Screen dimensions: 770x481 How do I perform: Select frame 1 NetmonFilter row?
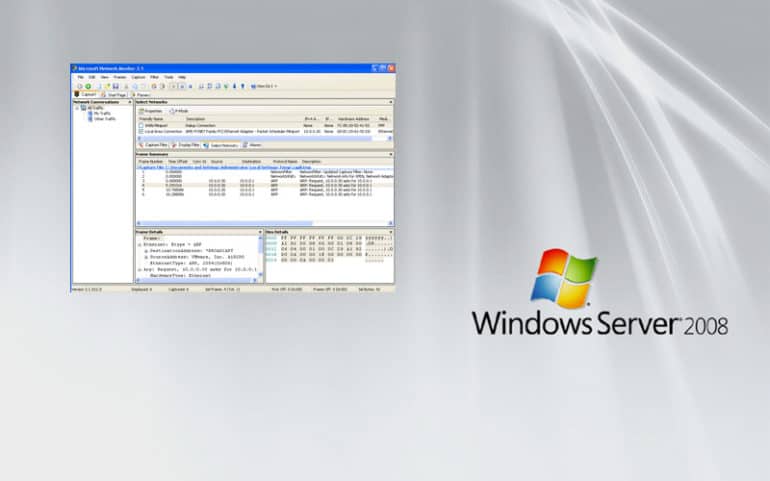[x=265, y=172]
